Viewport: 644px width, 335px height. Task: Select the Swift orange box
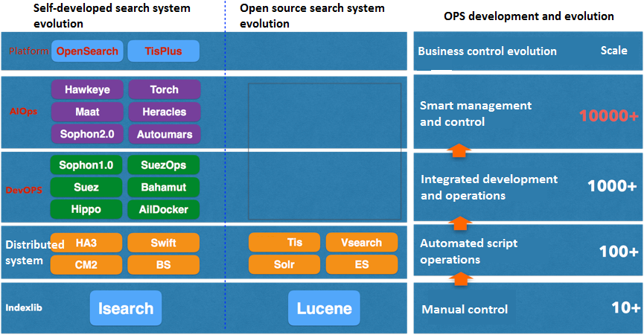(164, 243)
